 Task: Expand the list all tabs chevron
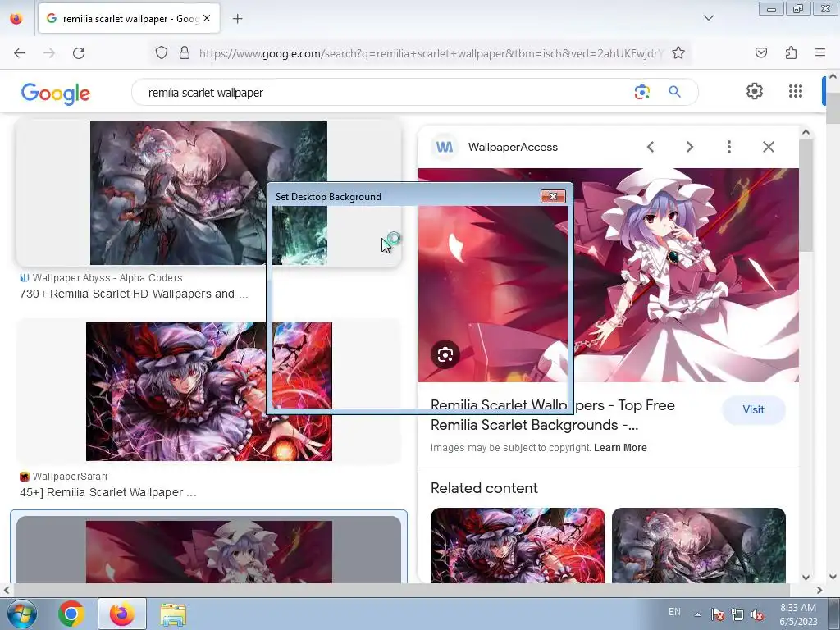708,18
